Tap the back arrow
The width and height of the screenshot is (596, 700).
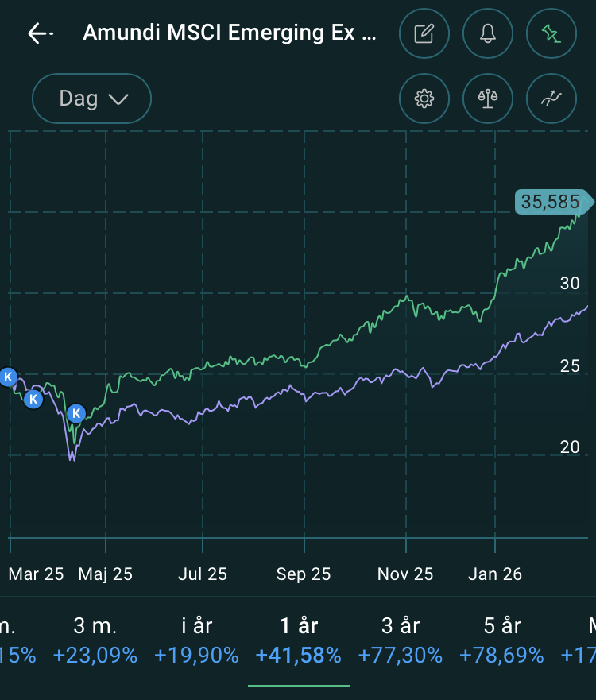click(40, 33)
